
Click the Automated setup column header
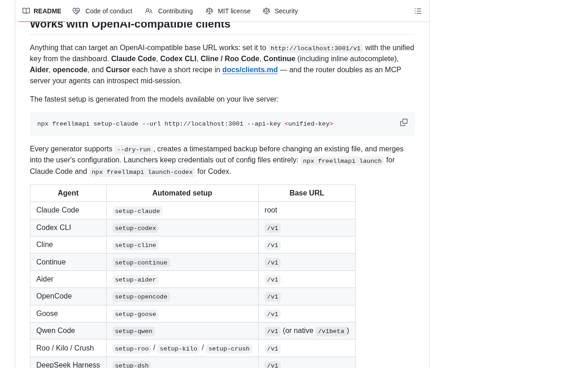coord(182,193)
